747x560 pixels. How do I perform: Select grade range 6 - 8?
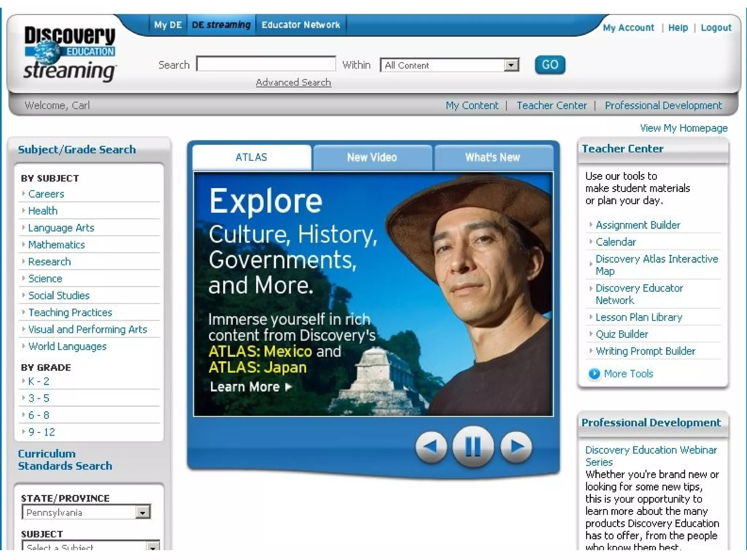[39, 415]
